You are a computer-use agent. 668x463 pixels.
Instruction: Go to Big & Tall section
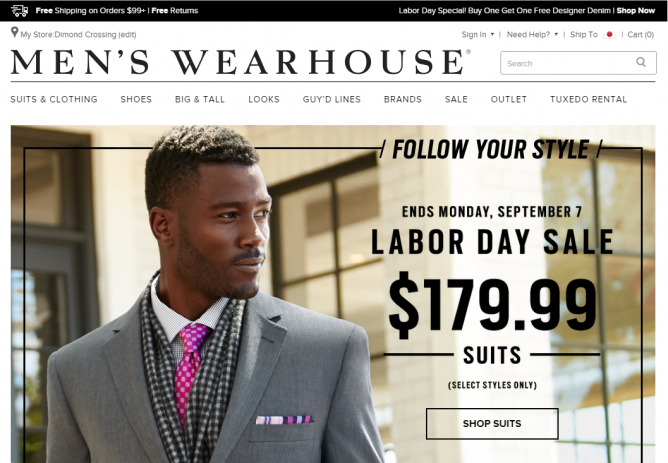click(x=200, y=99)
